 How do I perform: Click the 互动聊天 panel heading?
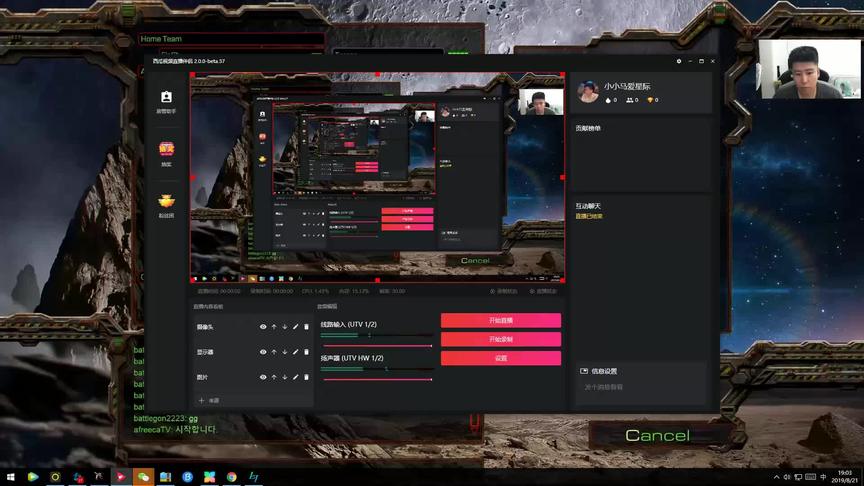[x=588, y=206]
